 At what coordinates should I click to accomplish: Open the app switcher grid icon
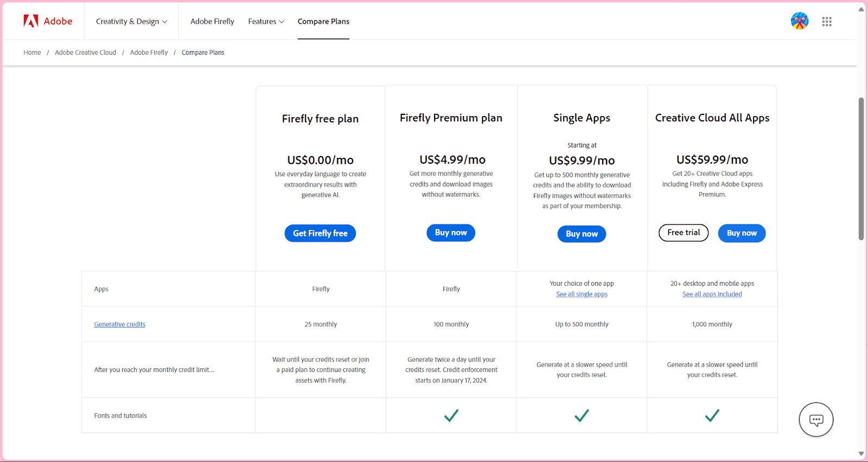click(x=827, y=22)
